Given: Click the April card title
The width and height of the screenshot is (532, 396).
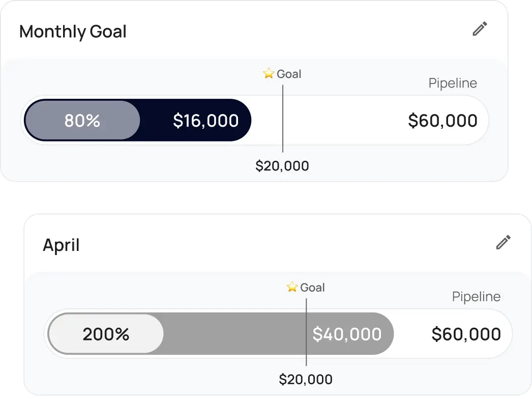Looking at the screenshot, I should 61,245.
